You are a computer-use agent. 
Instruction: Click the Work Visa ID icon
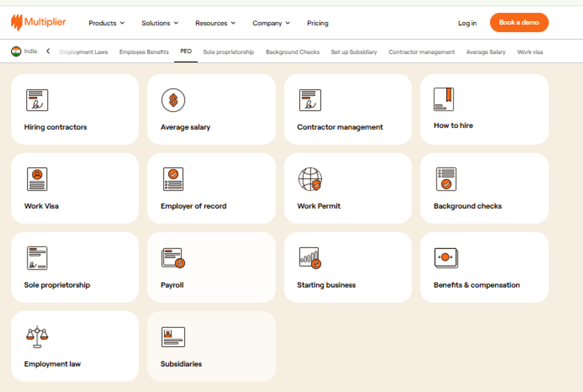(37, 179)
